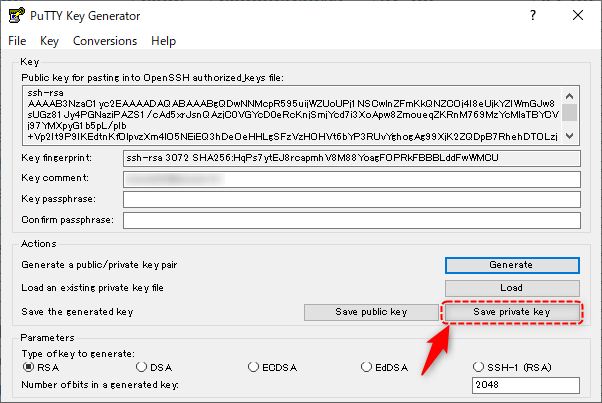This screenshot has width=602, height=403.
Task: Click the public key scrollbar thumb
Action: coord(570,112)
